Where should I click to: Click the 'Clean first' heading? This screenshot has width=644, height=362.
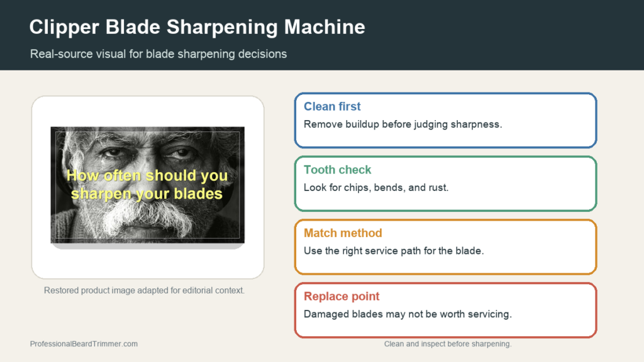pos(332,107)
